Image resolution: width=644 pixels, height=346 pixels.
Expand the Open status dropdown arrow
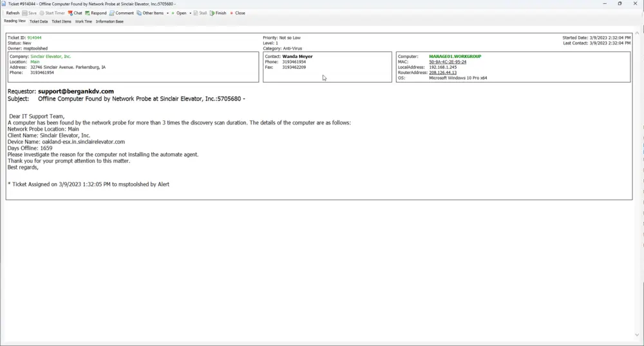(190, 13)
